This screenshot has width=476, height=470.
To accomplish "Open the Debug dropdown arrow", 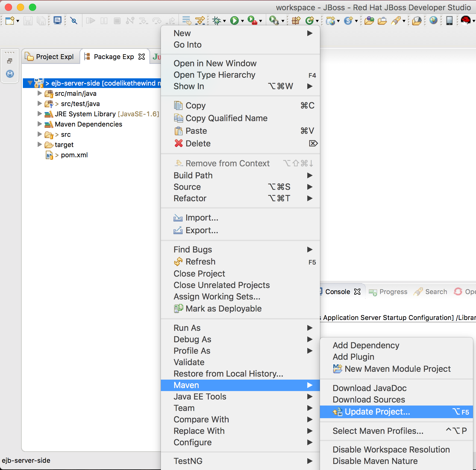I will click(224, 21).
